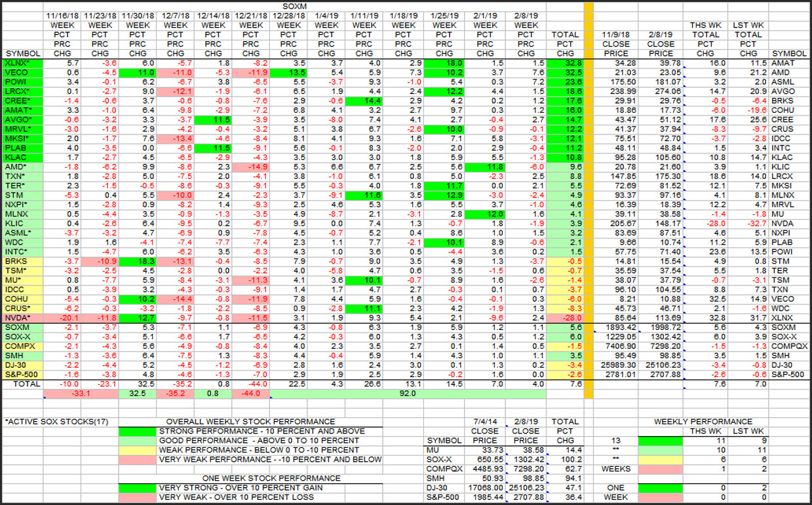Select the 13.5 cell in VECO row
The height and width of the screenshot is (505, 812).
289,72
